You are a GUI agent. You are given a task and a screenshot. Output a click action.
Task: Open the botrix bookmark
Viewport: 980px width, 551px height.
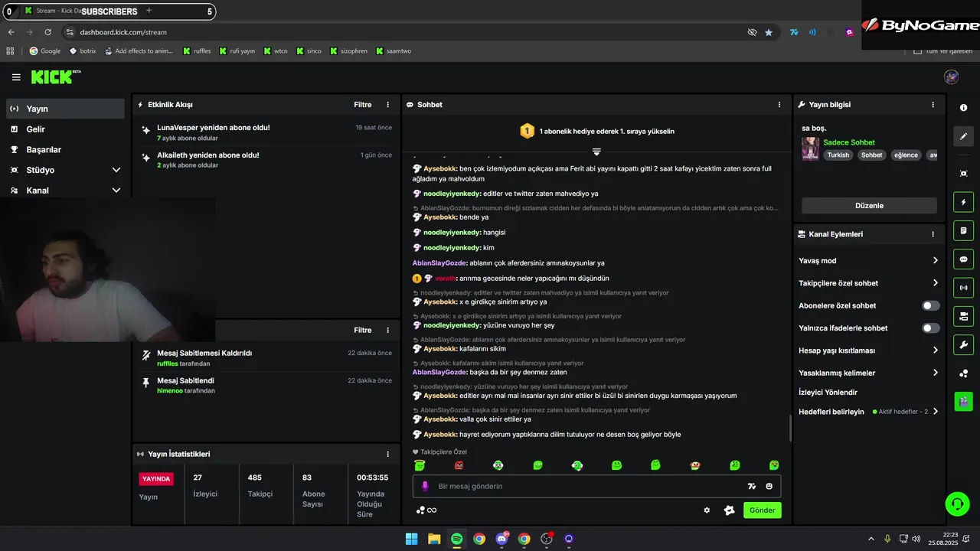(83, 51)
